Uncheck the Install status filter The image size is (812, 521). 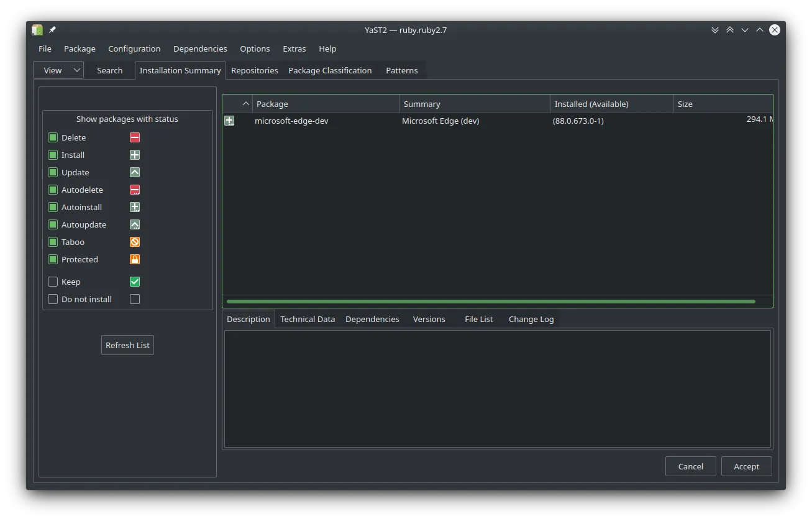point(52,155)
